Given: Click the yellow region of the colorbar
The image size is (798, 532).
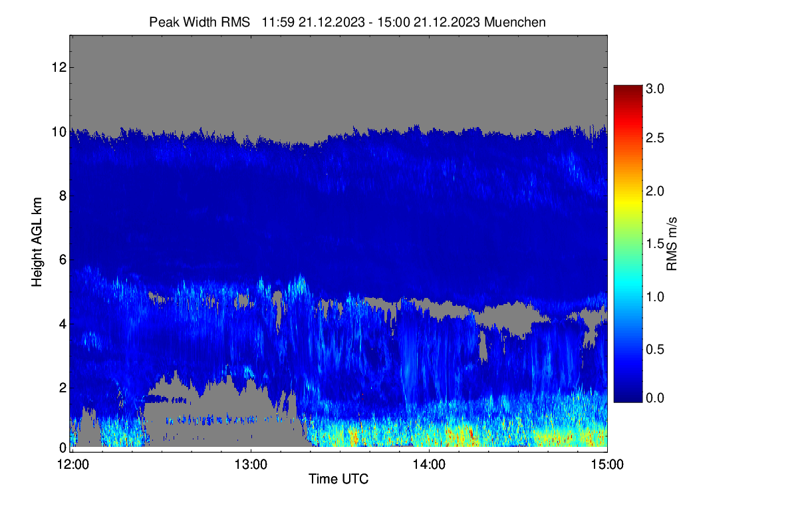Looking at the screenshot, I should coord(628,193).
